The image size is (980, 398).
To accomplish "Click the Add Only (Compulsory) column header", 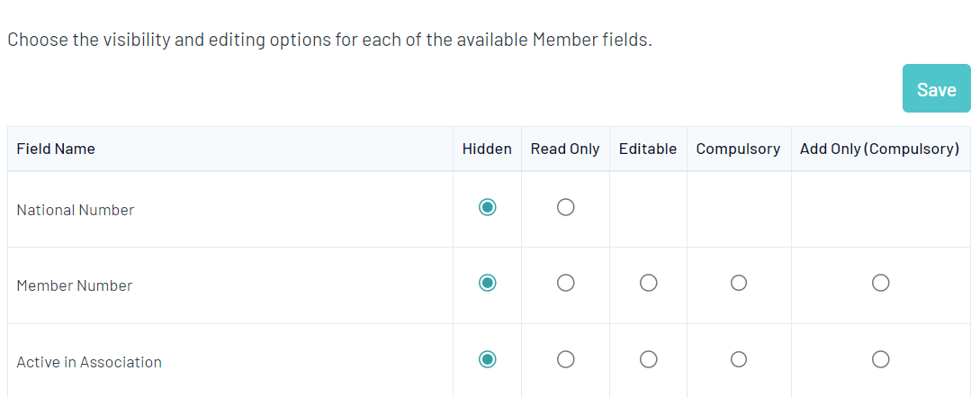I will pyautogui.click(x=879, y=149).
